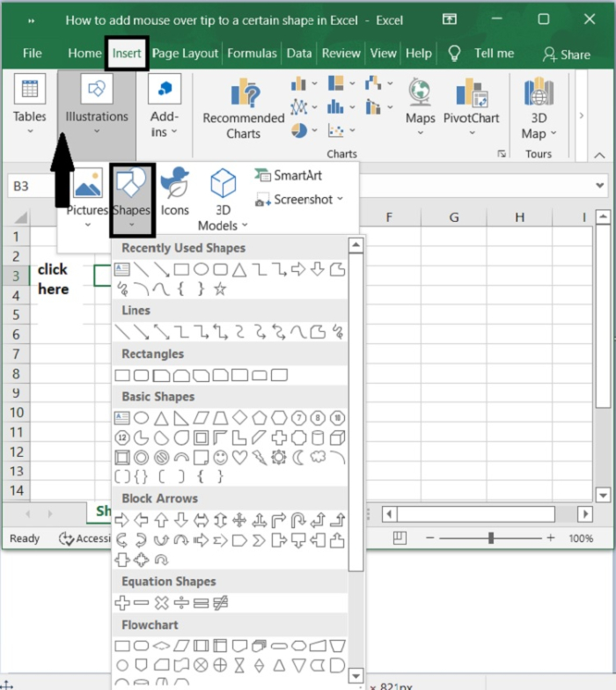616x690 pixels.
Task: Insert a 3D Models object
Action: (x=224, y=199)
